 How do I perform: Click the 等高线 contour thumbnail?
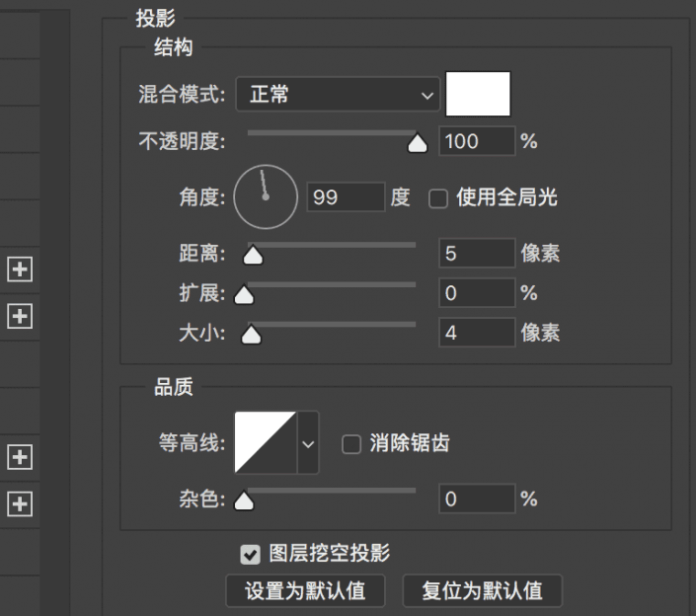point(266,442)
